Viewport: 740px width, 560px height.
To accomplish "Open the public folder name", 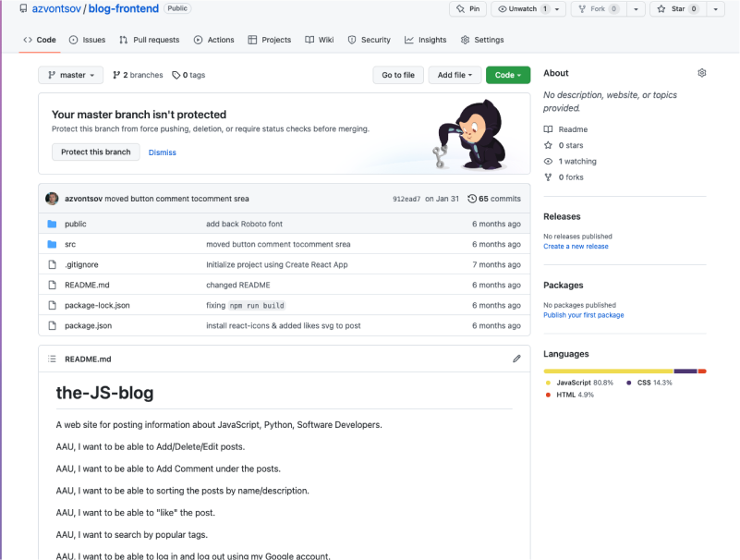I will coord(76,224).
